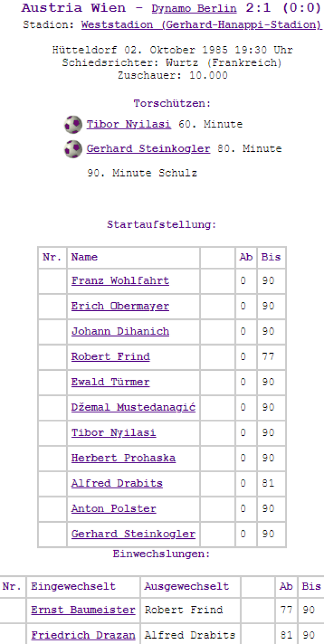Click the soccer ball icon beside Tibor Nyilasi goal
The image size is (324, 644).
[73, 125]
